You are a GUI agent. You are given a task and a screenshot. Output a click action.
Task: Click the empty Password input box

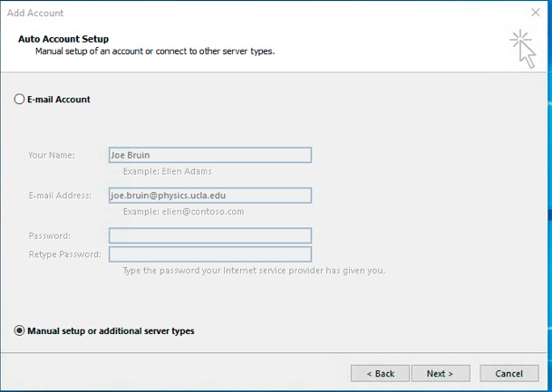pyautogui.click(x=210, y=235)
